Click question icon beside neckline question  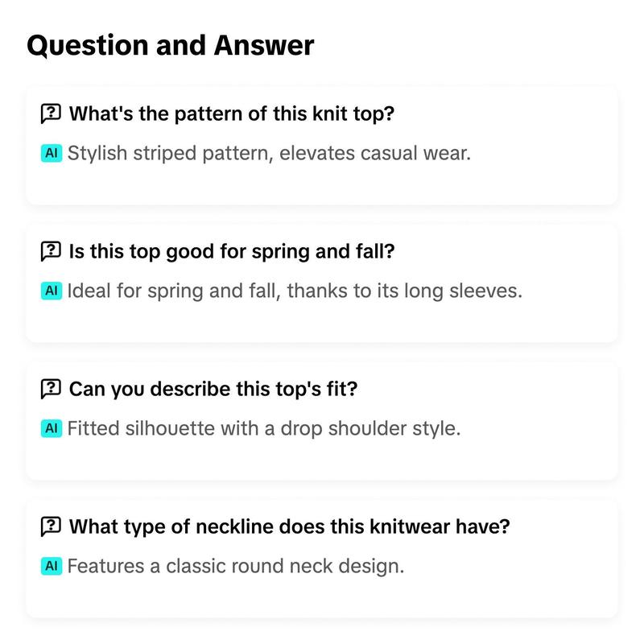[x=51, y=526]
